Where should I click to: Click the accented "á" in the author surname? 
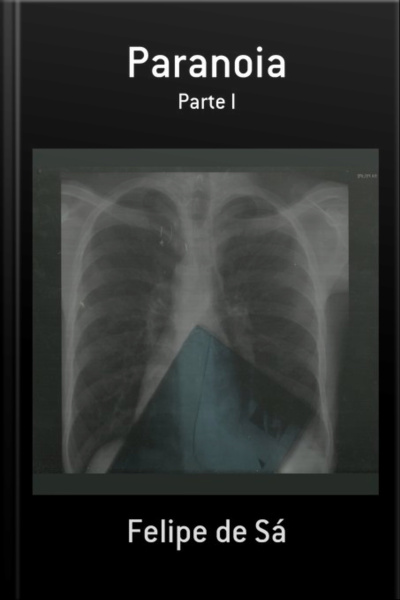click(278, 531)
